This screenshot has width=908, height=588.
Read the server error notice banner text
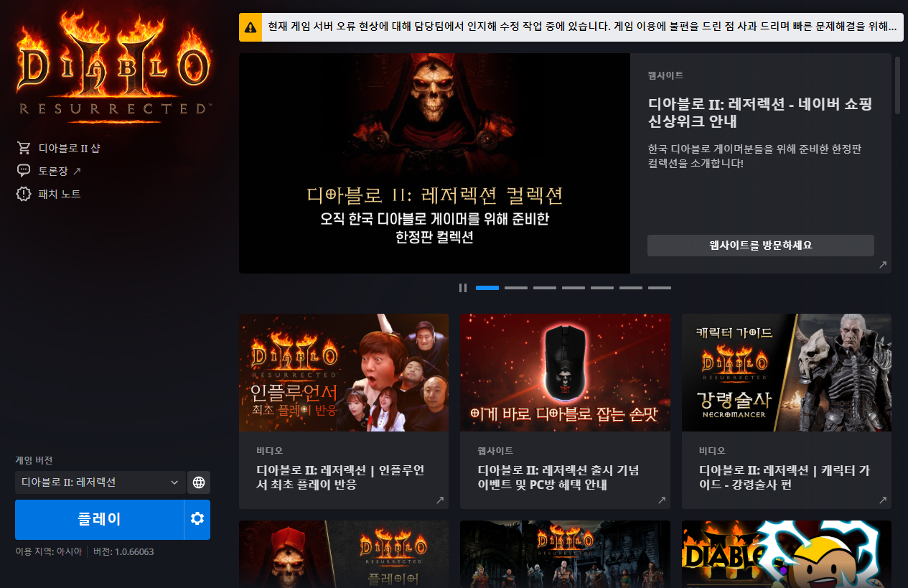[582, 27]
